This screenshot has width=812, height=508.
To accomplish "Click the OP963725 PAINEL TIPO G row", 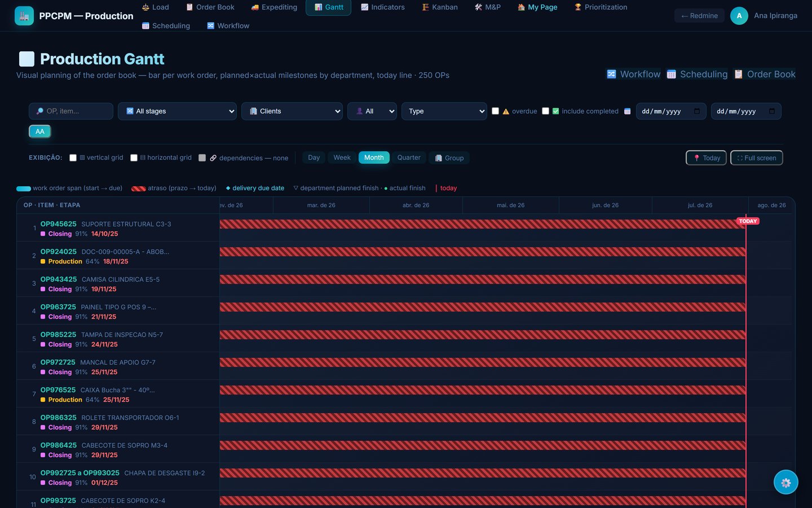I will [x=118, y=311].
